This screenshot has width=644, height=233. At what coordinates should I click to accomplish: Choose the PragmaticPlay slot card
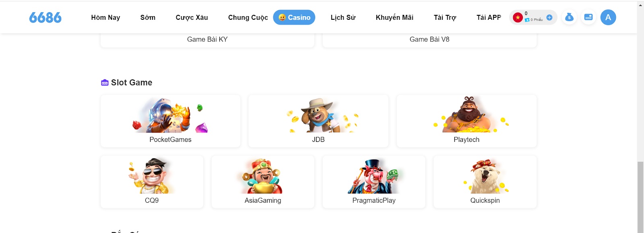[374, 182]
